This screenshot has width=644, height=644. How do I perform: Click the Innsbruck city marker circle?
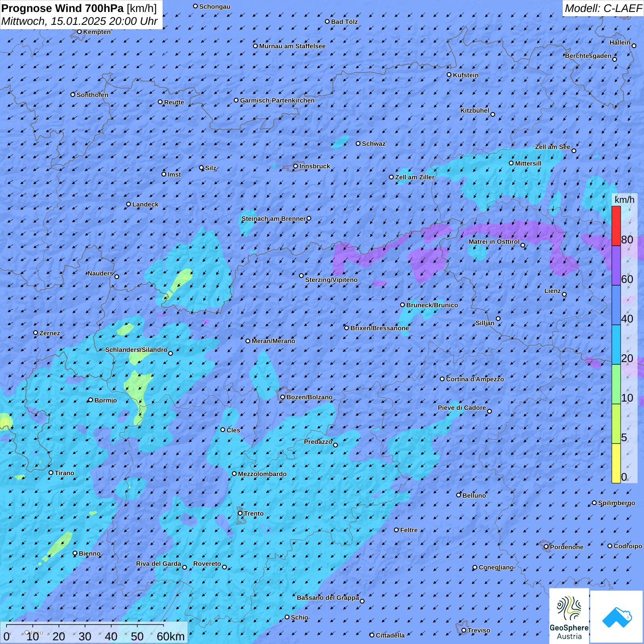tap(296, 166)
